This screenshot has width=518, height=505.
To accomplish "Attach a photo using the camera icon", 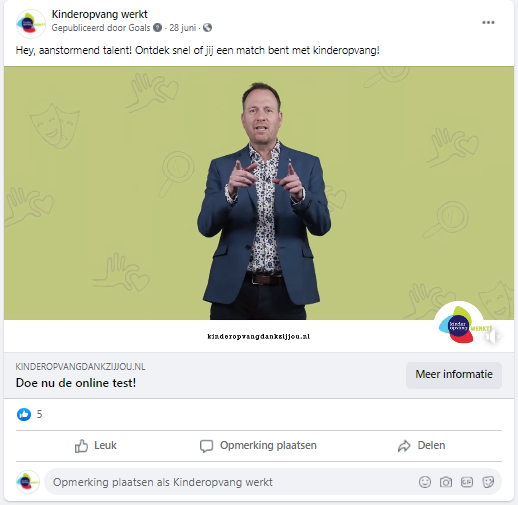I will (446, 482).
